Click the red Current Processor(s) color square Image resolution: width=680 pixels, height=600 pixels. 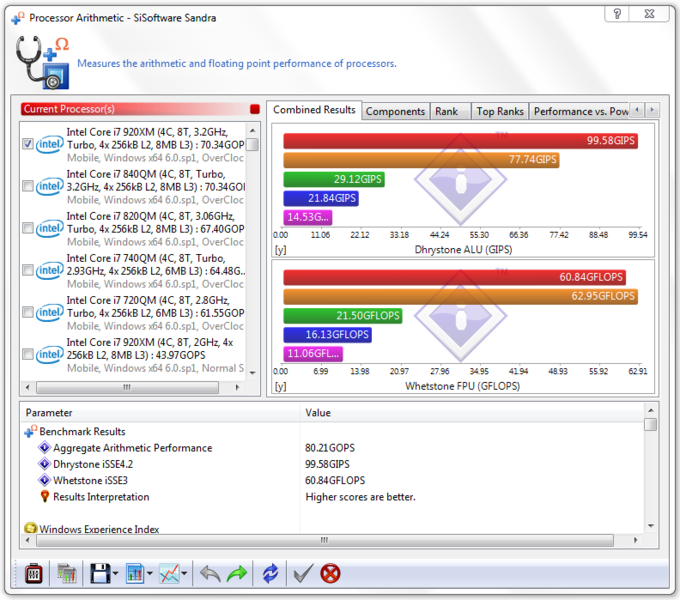(255, 109)
